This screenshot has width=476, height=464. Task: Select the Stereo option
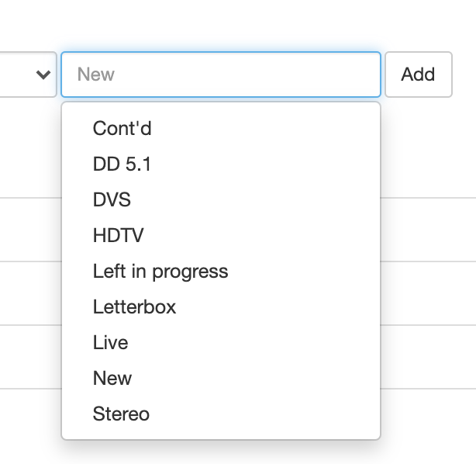(x=121, y=414)
